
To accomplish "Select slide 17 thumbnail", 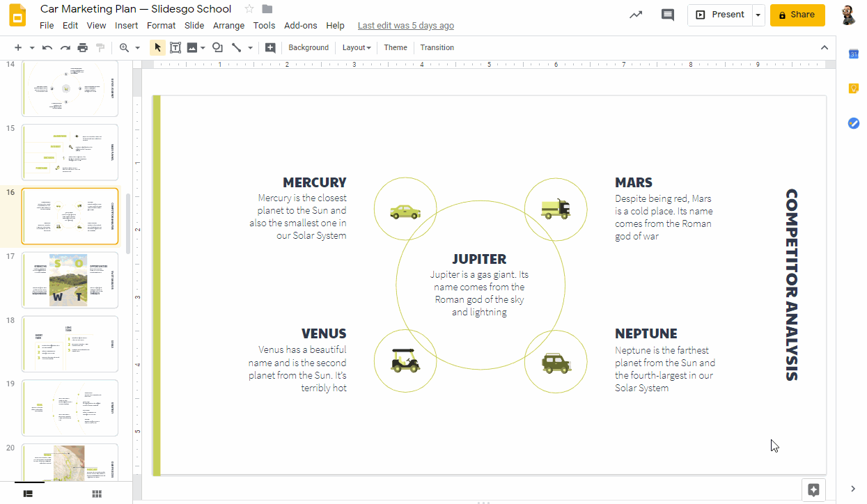I will 70,280.
